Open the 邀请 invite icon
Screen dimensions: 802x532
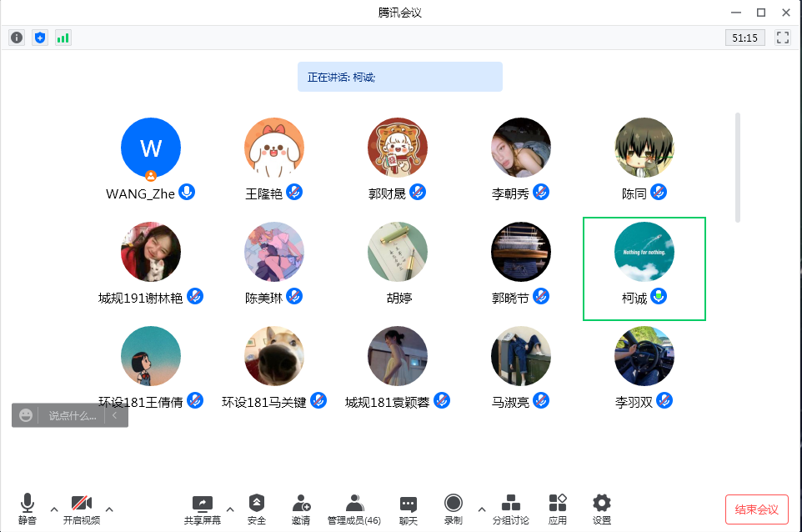click(x=301, y=508)
